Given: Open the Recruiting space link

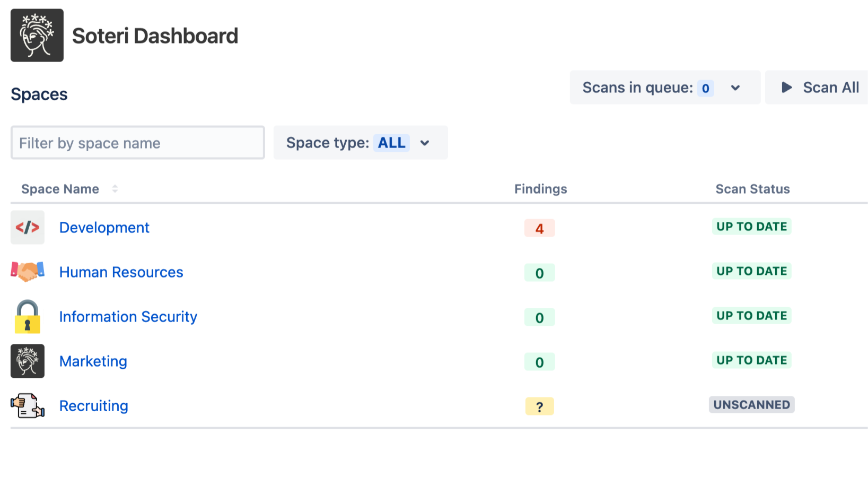Looking at the screenshot, I should click(x=94, y=406).
